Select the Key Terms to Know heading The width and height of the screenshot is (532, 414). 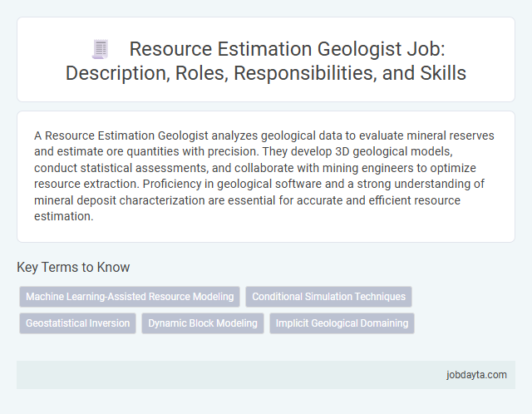pyautogui.click(x=73, y=267)
